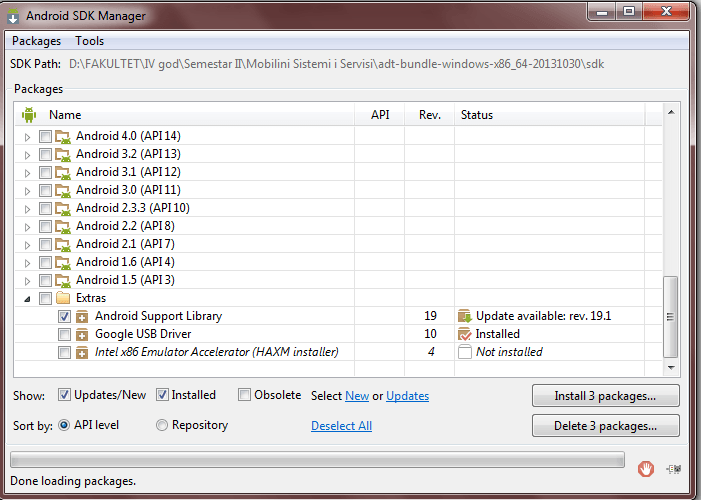Click the loading progress bar

pos(317,460)
